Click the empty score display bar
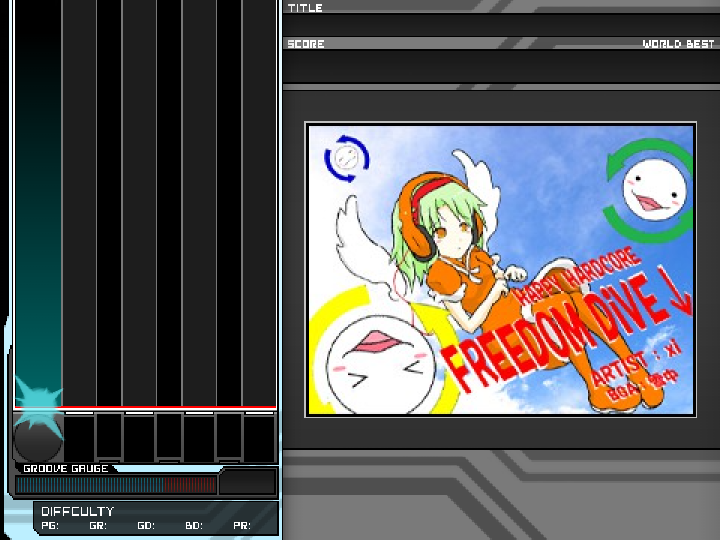Image resolution: width=720 pixels, height=540 pixels. pyautogui.click(x=501, y=66)
